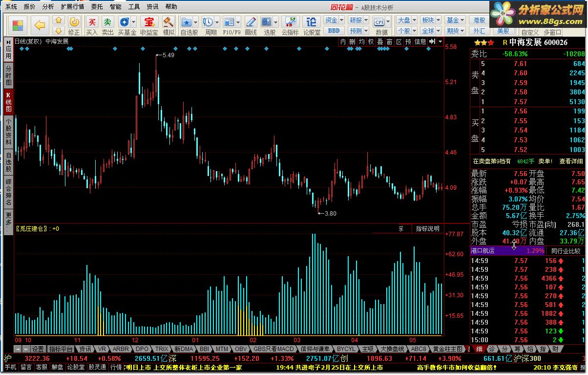Screen dimensions: 588x375
Task: Click the colorful home grid icon
Action: 18,25
